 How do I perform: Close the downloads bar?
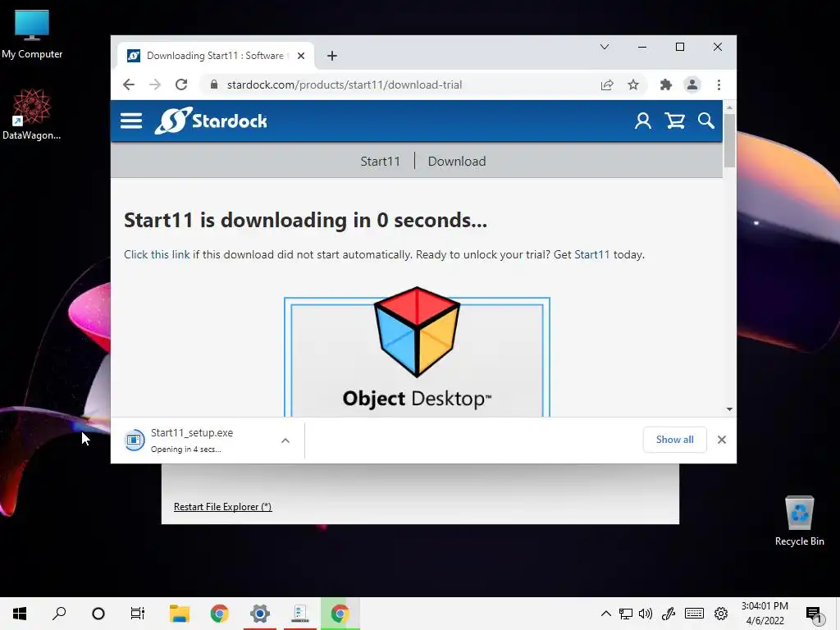pos(722,440)
